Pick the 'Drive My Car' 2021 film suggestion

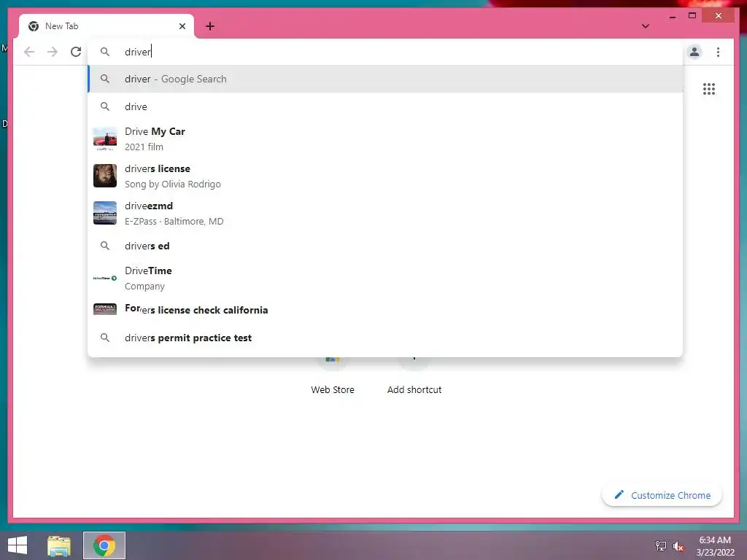point(385,139)
